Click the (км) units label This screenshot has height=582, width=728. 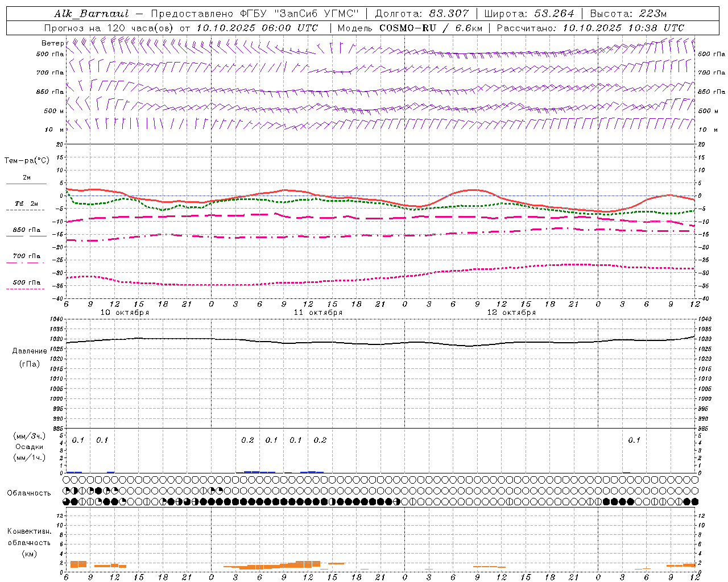(30, 554)
